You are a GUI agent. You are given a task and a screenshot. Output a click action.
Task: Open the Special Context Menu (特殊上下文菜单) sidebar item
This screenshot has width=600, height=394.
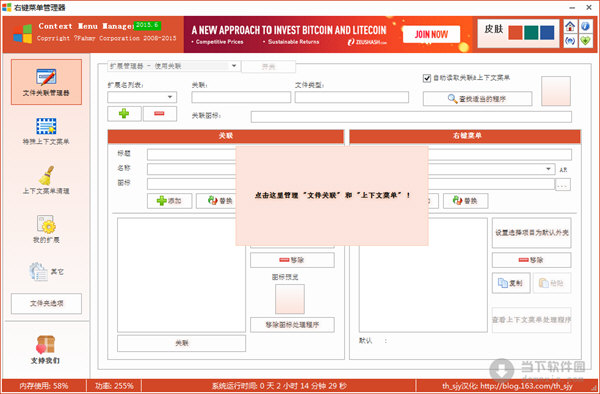point(46,131)
